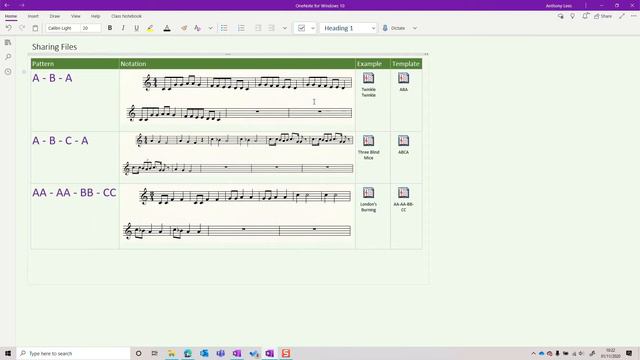The height and width of the screenshot is (360, 640).
Task: Open the AA-AA-BB-CC template file
Action: (404, 199)
